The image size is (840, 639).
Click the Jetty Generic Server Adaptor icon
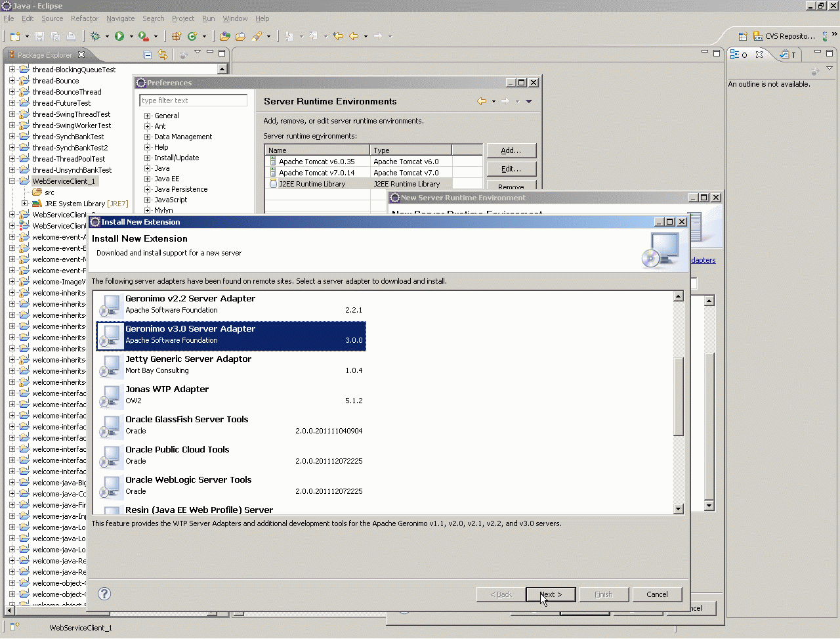pyautogui.click(x=110, y=365)
